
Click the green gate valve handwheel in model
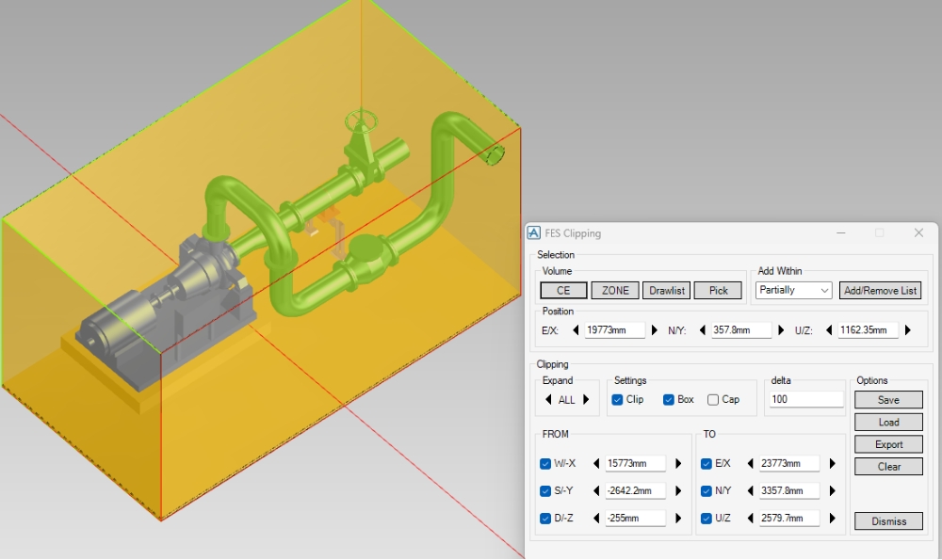click(x=361, y=120)
